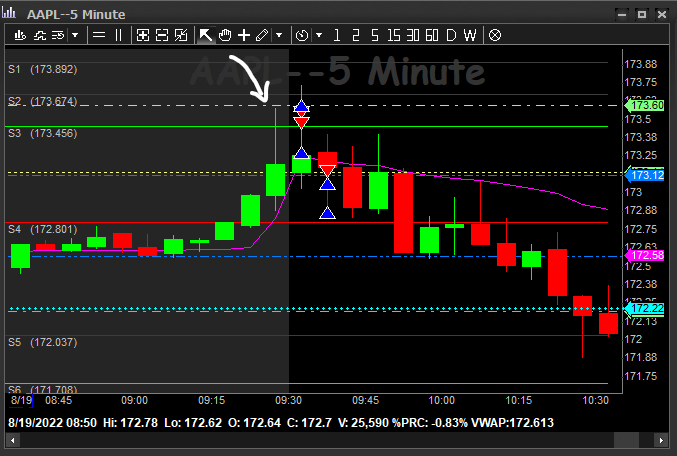Expand dropdown arrow next to pencil tool
The image size is (677, 456).
coord(278,35)
